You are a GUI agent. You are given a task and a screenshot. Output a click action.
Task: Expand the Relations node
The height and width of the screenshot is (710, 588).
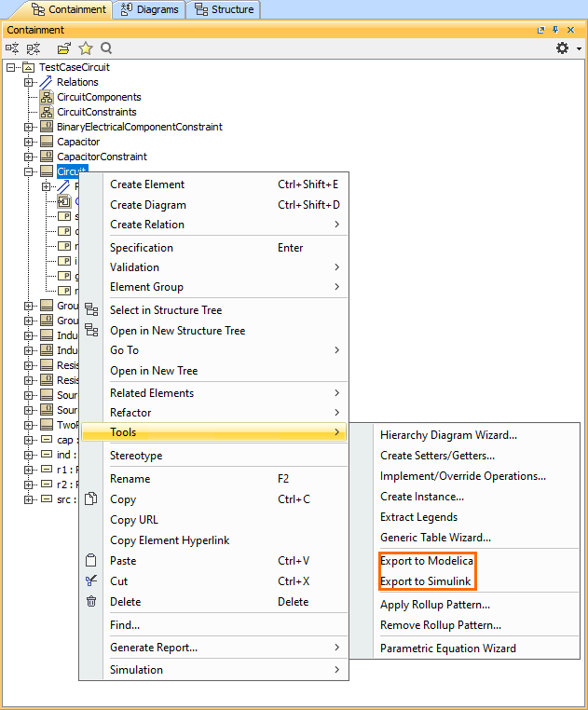tap(29, 82)
